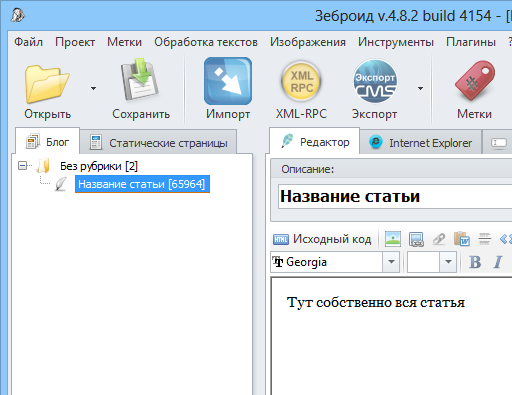Open the Проект menu
Viewport: 512px width, 395px height.
(75, 42)
